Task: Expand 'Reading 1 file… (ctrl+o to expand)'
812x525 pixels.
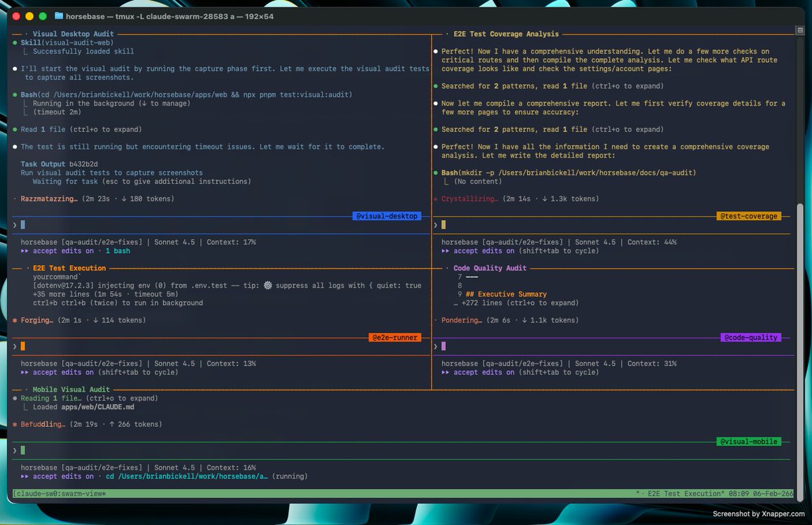Action: [x=89, y=398]
